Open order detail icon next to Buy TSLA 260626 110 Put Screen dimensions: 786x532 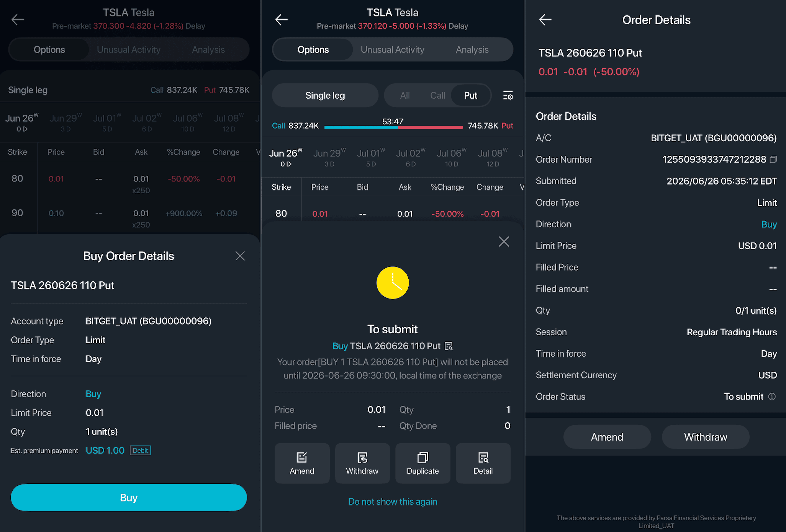[x=449, y=346]
